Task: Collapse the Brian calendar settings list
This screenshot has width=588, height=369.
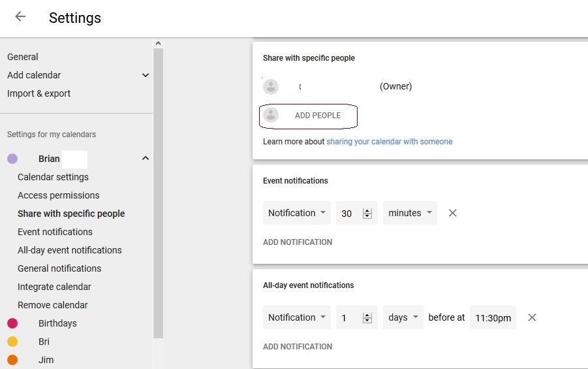Action: [145, 159]
